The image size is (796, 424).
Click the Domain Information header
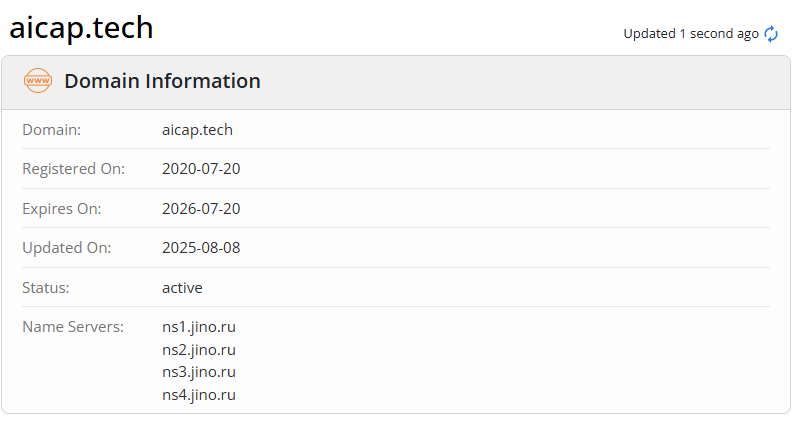coord(162,81)
